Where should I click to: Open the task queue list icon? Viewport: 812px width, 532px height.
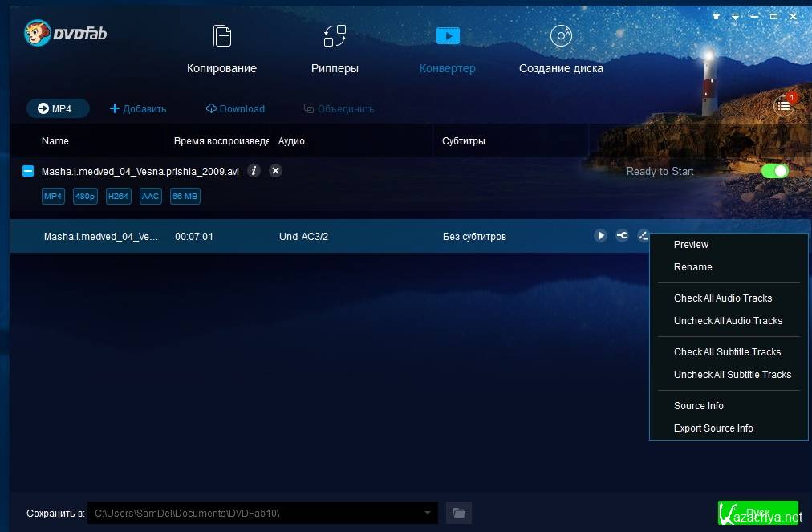coord(784,105)
